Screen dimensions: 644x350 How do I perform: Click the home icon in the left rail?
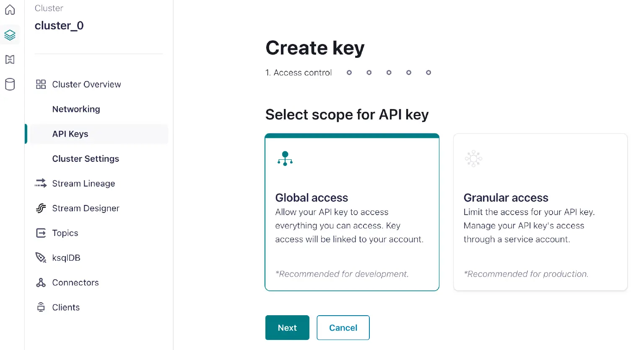point(10,10)
